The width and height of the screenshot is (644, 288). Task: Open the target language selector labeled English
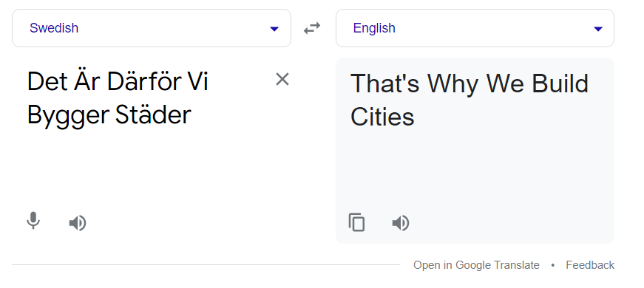(x=475, y=28)
